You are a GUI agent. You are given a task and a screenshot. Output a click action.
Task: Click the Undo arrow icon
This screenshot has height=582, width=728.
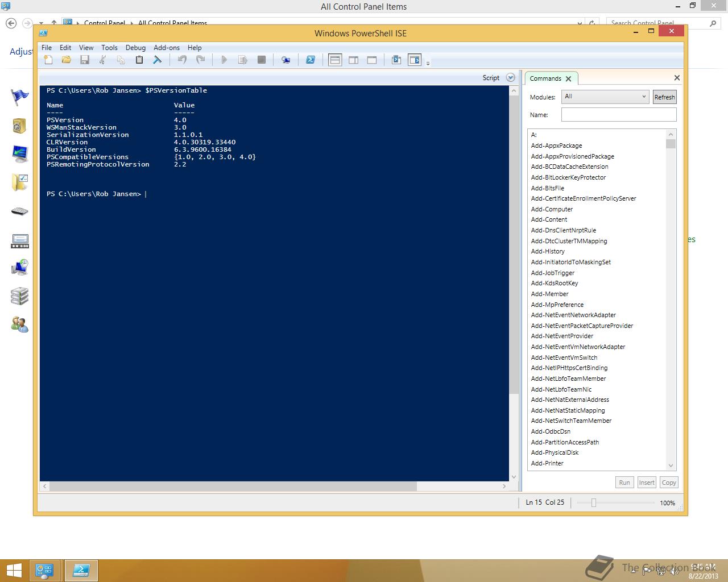point(182,60)
